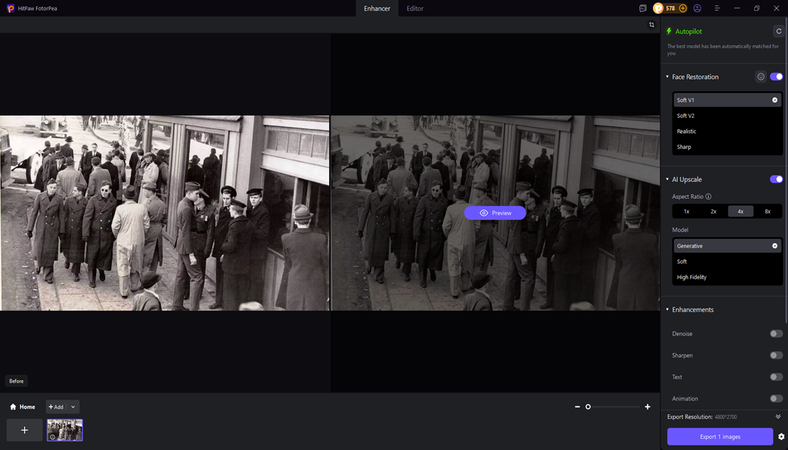This screenshot has height=450, width=788.
Task: Toggle the AI Upscale switch
Action: (x=776, y=179)
